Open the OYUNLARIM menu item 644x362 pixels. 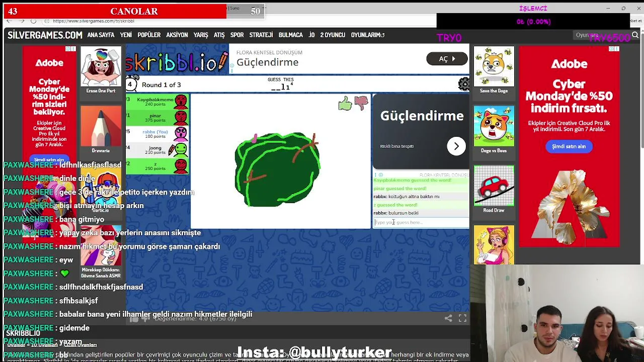pyautogui.click(x=367, y=35)
